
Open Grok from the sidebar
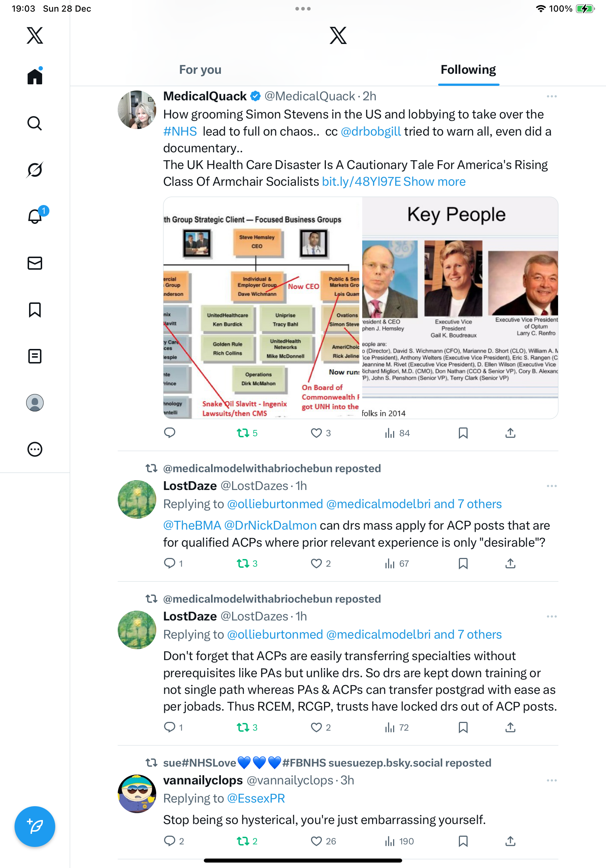click(35, 170)
